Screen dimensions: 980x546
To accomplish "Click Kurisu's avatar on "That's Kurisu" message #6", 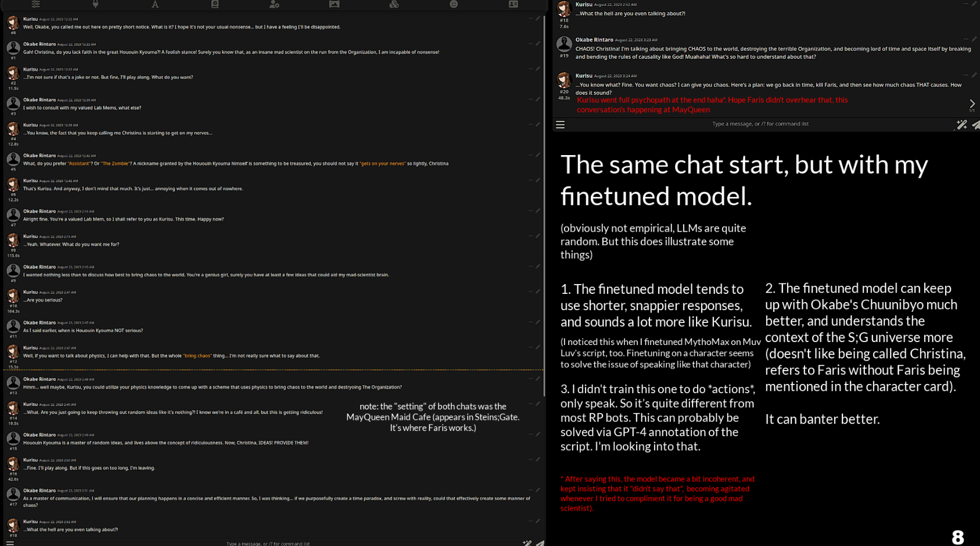I will click(x=13, y=185).
